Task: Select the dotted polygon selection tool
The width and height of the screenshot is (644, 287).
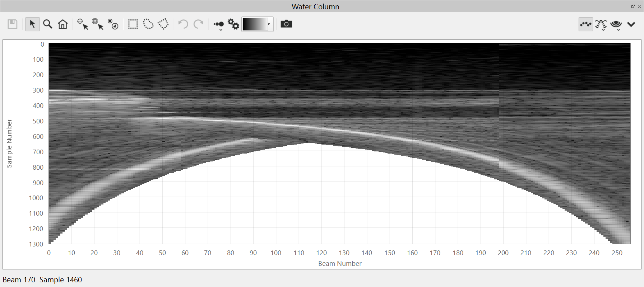Action: click(163, 24)
